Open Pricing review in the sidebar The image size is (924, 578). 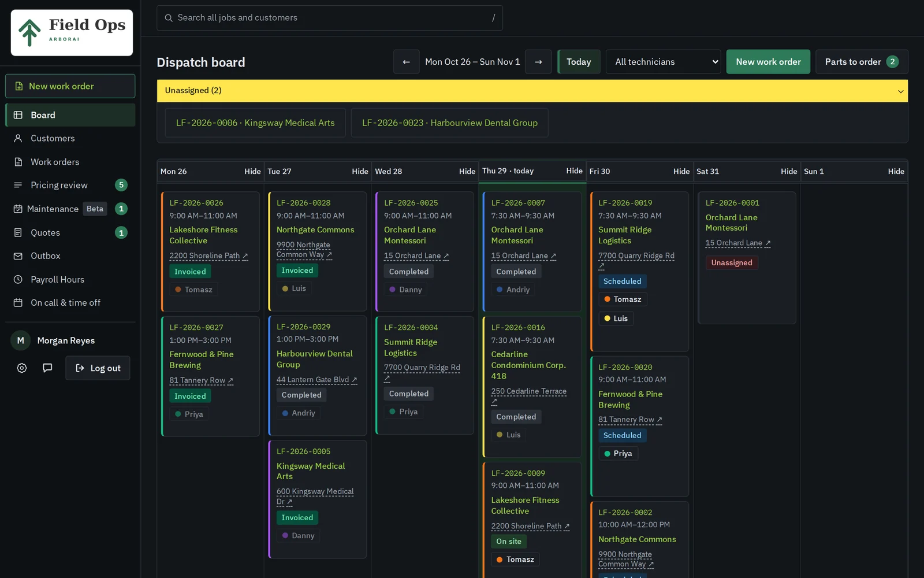70,185
